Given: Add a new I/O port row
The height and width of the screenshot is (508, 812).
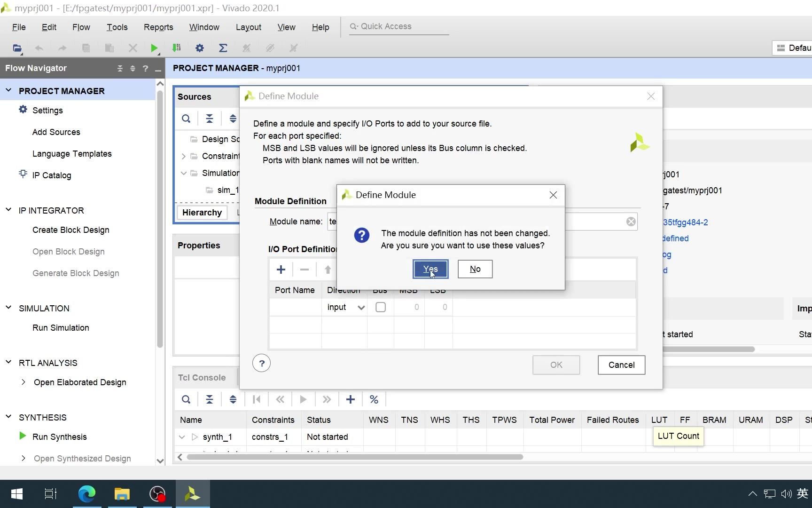Looking at the screenshot, I should point(281,270).
